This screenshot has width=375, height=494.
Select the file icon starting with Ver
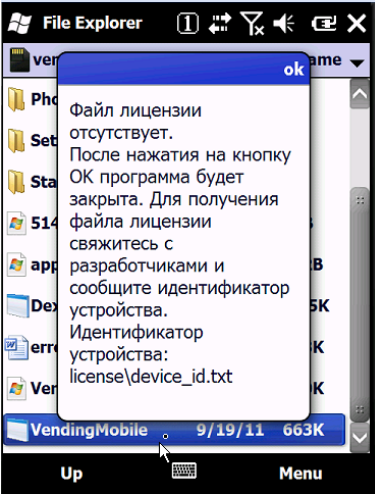pyautogui.click(x=17, y=389)
